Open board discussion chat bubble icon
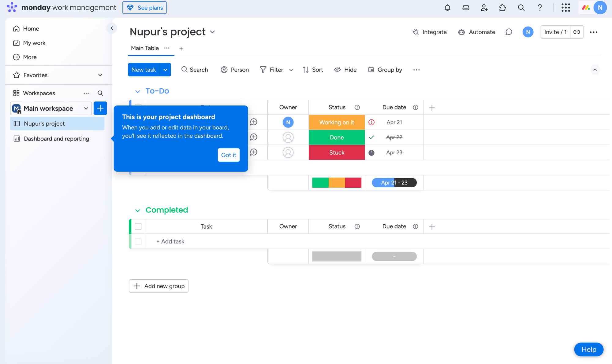612x364 pixels. 509,32
